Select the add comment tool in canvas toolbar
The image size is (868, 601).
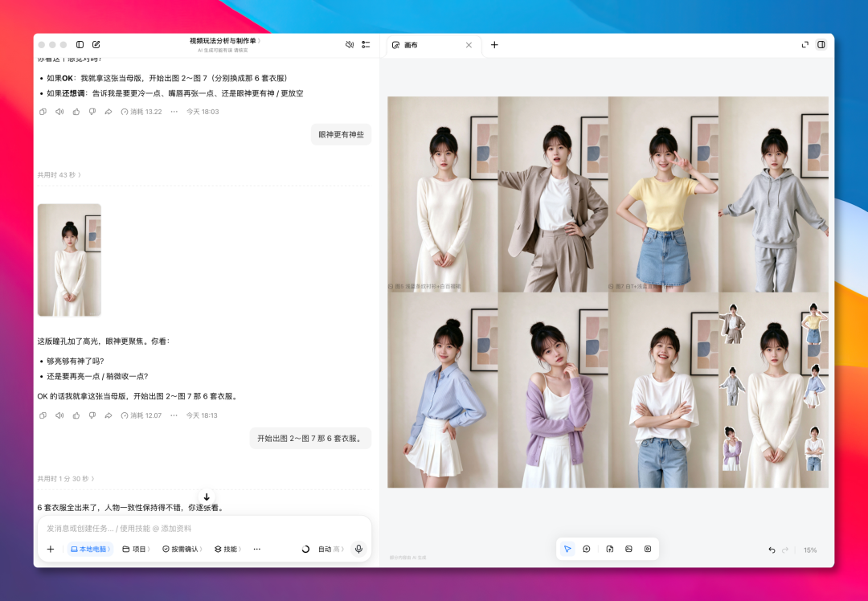click(x=586, y=549)
